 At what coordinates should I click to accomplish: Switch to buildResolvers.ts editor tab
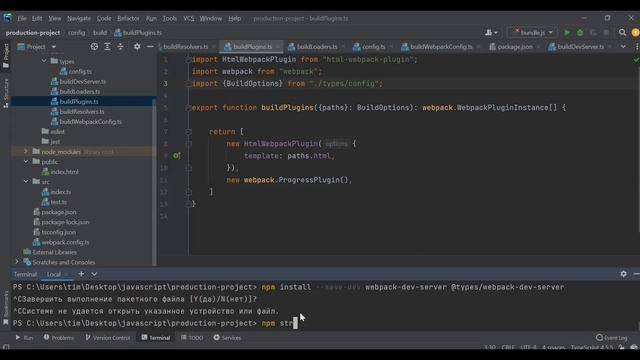[x=187, y=47]
